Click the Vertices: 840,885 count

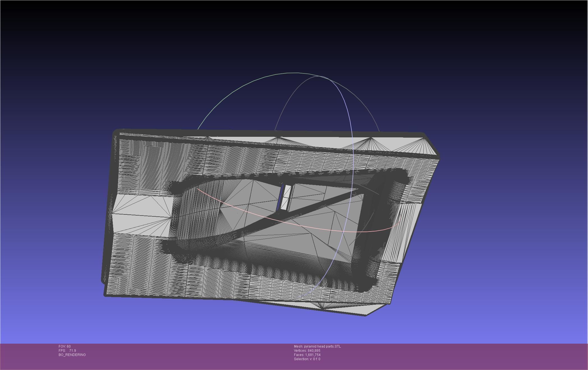click(x=307, y=351)
